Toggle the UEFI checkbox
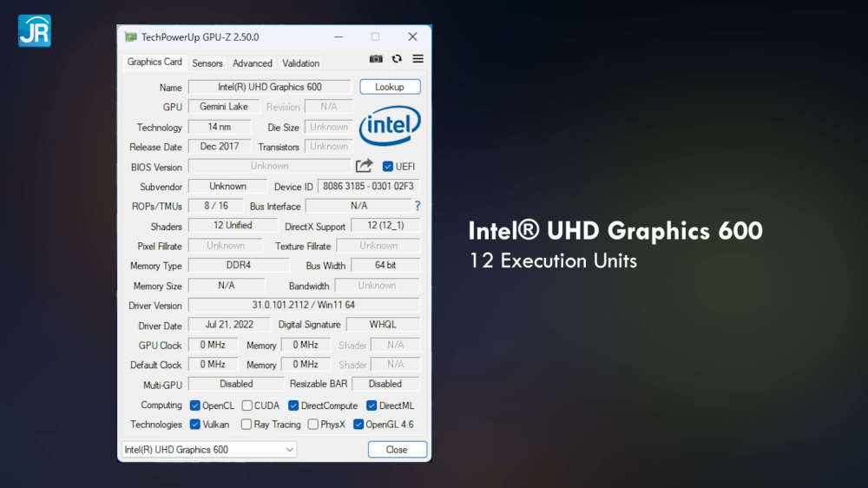 [x=387, y=166]
